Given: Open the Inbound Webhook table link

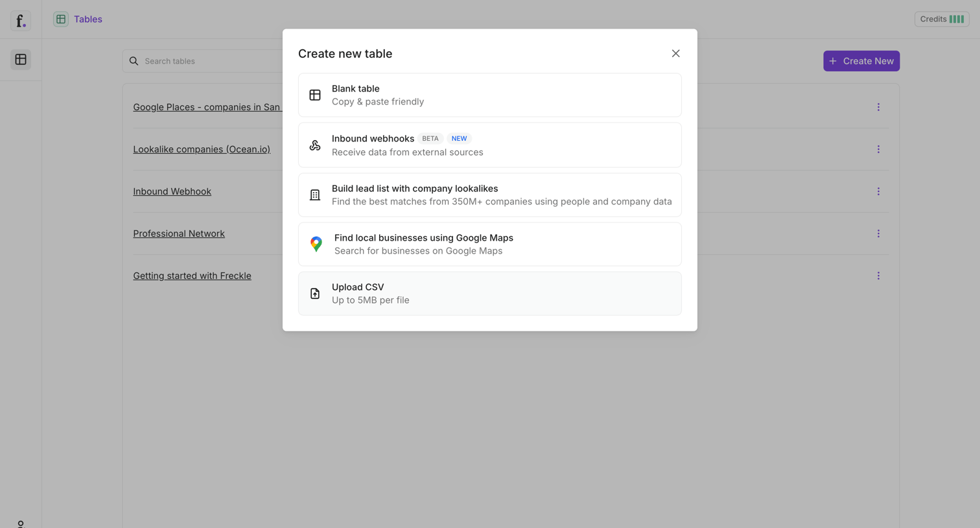Looking at the screenshot, I should (172, 191).
